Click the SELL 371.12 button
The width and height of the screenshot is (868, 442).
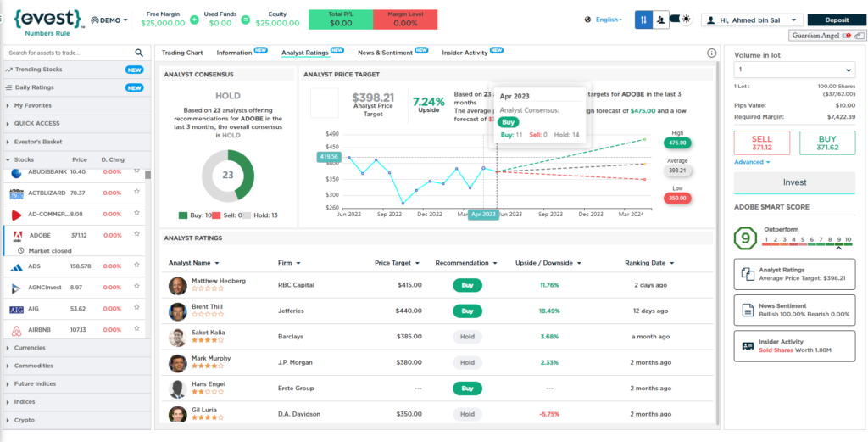click(762, 143)
